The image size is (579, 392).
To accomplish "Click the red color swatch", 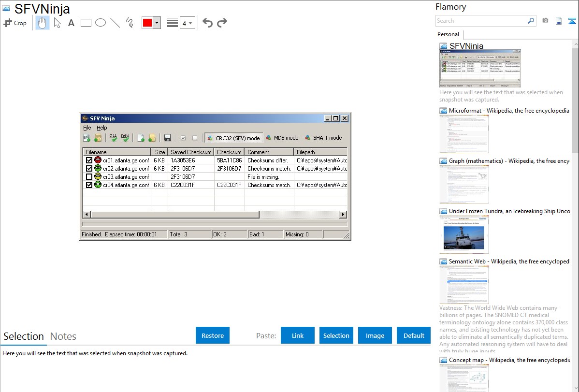I will (x=147, y=23).
